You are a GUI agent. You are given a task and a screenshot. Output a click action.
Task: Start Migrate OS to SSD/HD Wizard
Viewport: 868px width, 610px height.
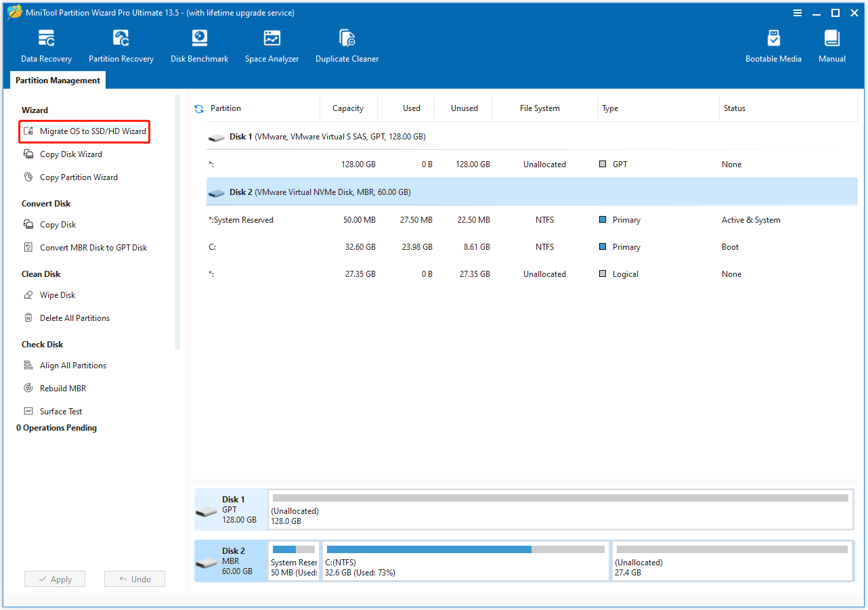84,131
